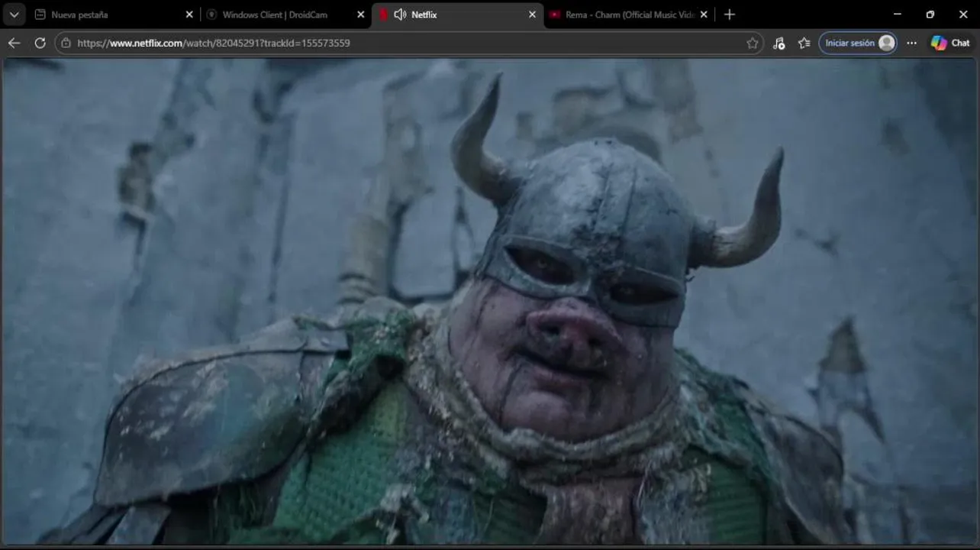
Task: Open the media control music icon
Action: click(x=779, y=43)
